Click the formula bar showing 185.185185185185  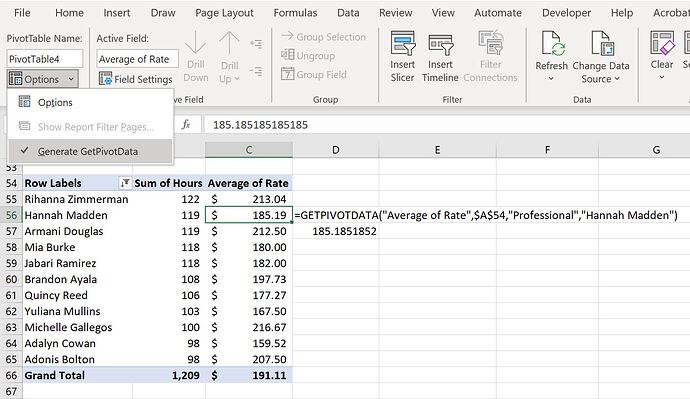[x=447, y=125]
